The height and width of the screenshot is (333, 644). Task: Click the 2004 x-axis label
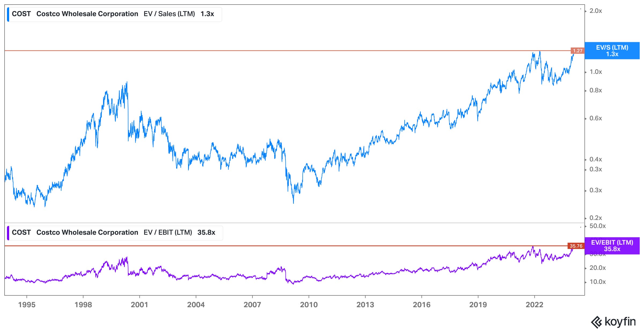point(196,305)
